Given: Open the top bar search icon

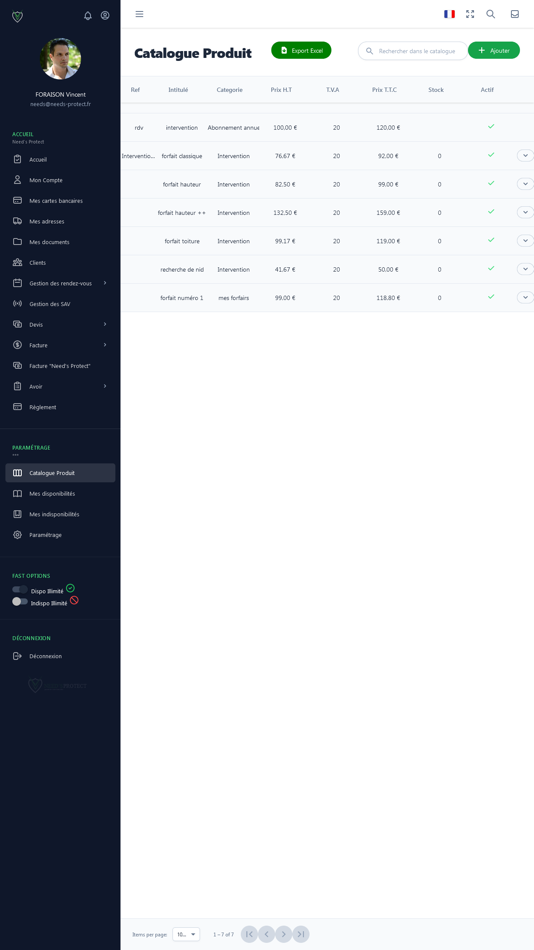Looking at the screenshot, I should 490,14.
